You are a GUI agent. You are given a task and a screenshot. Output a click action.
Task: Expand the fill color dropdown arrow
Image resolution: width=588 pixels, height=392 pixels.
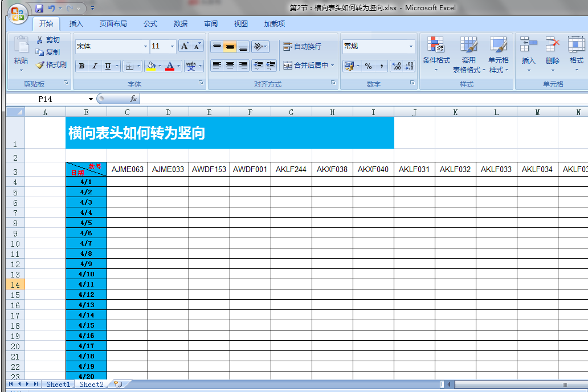(x=160, y=66)
